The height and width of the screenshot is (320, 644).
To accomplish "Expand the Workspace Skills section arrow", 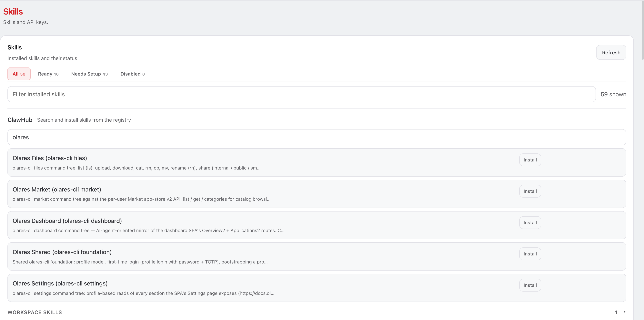I will tap(625, 312).
